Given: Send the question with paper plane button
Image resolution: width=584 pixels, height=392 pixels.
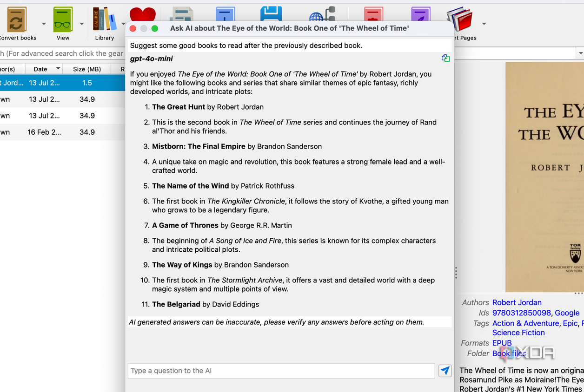Looking at the screenshot, I should [445, 371].
